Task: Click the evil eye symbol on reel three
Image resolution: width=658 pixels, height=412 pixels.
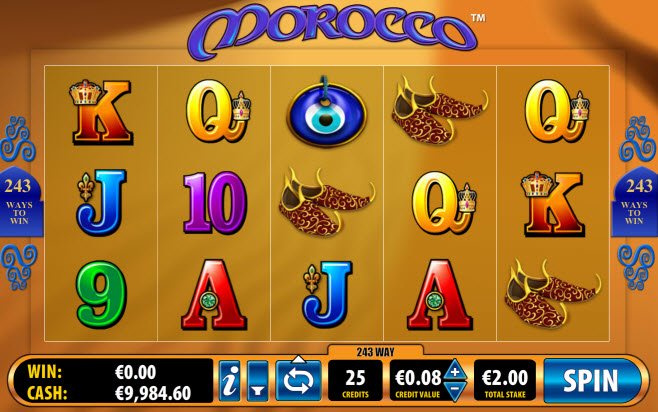Action: pos(326,112)
